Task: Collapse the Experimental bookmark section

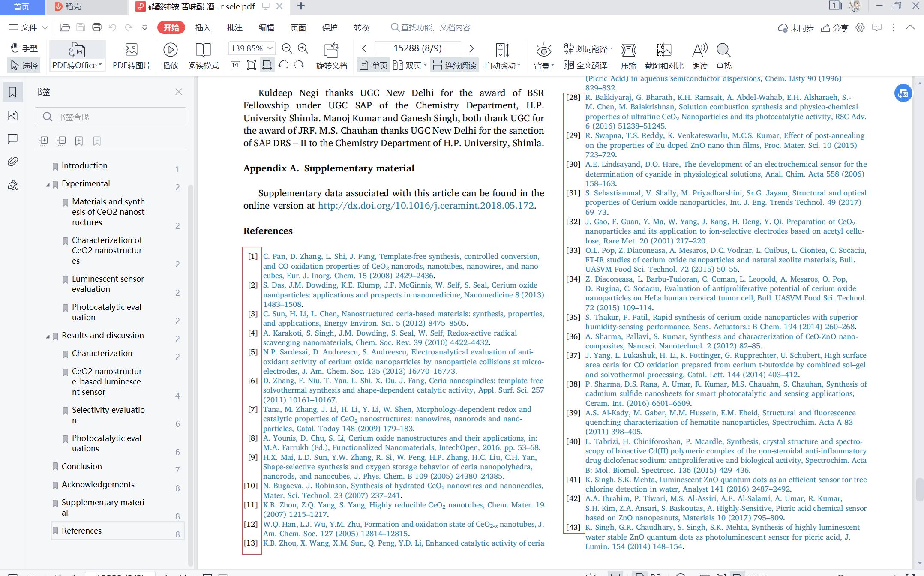Action: tap(48, 185)
